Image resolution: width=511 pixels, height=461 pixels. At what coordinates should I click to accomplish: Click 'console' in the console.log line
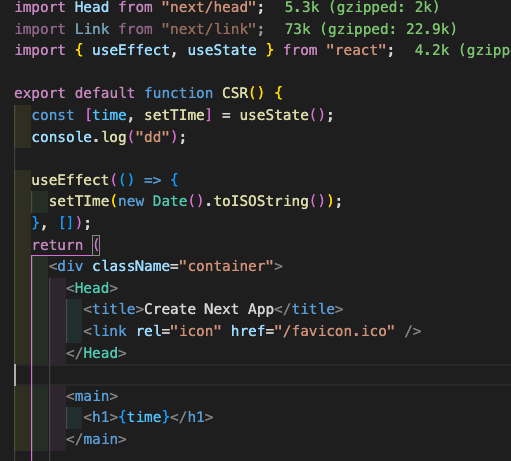[x=61, y=137]
